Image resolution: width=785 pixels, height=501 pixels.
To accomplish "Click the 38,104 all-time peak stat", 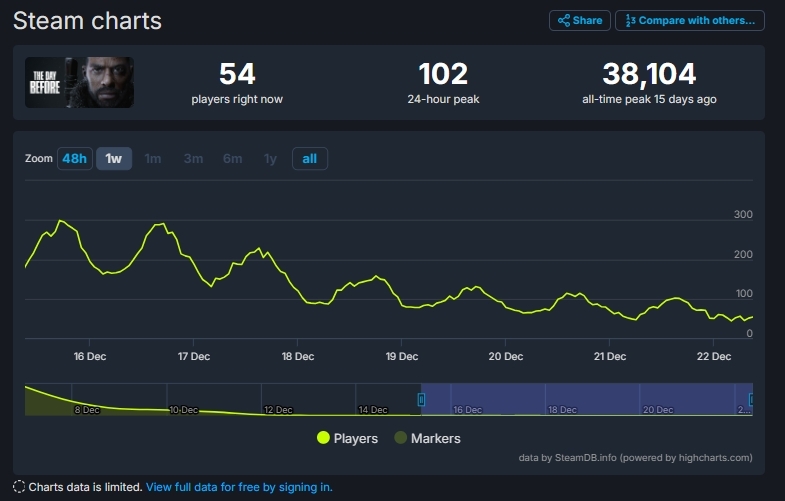I will 649,74.
